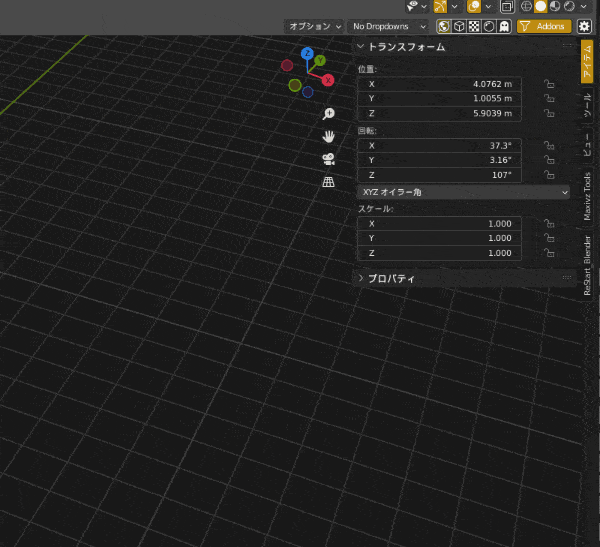
Task: Click the pan hand viewport icon
Action: coord(328,136)
